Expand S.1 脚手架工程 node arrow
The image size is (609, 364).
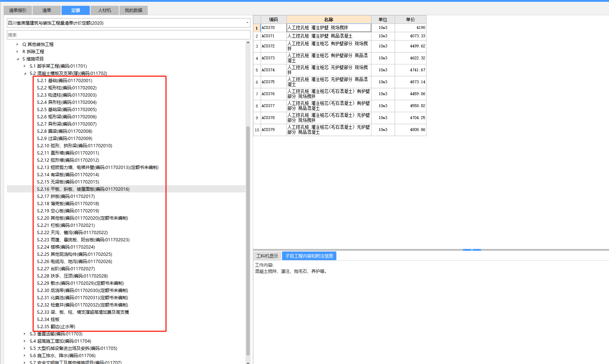click(x=25, y=66)
